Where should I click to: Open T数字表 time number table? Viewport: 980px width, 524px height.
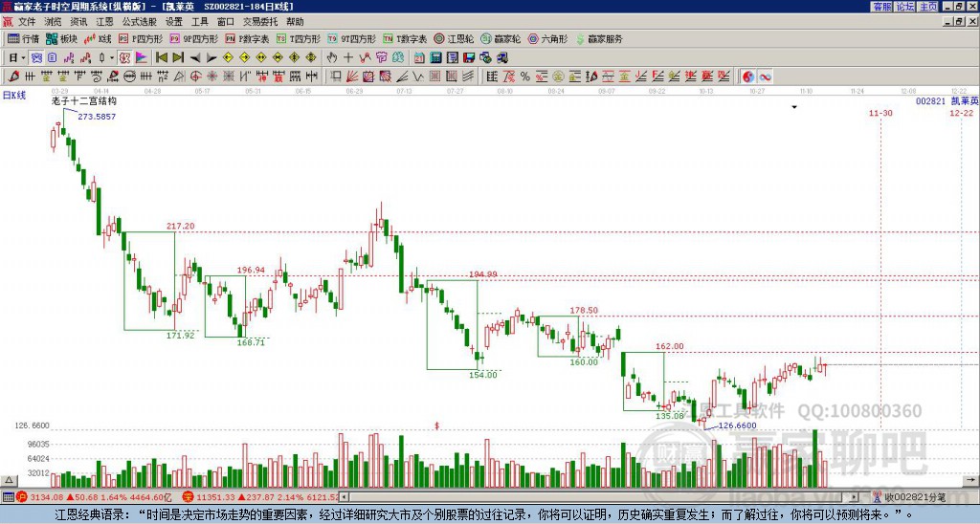point(405,38)
